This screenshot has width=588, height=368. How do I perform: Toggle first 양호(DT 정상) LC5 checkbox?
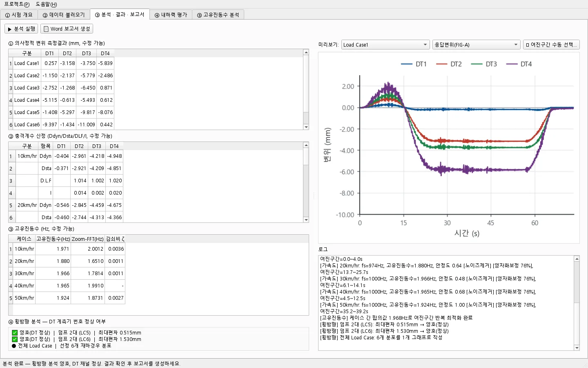[15, 333]
